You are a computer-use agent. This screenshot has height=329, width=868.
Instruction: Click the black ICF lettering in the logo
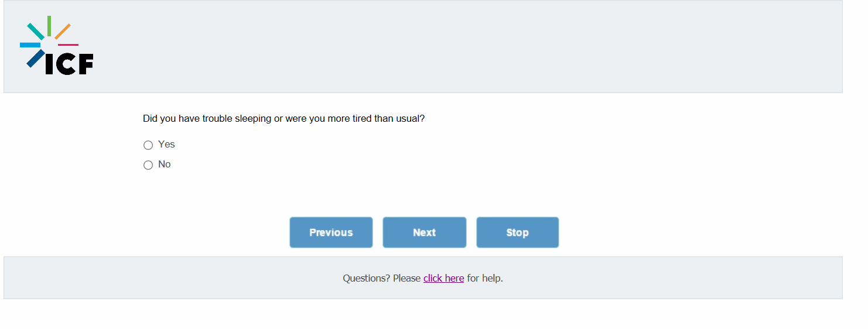pos(69,64)
